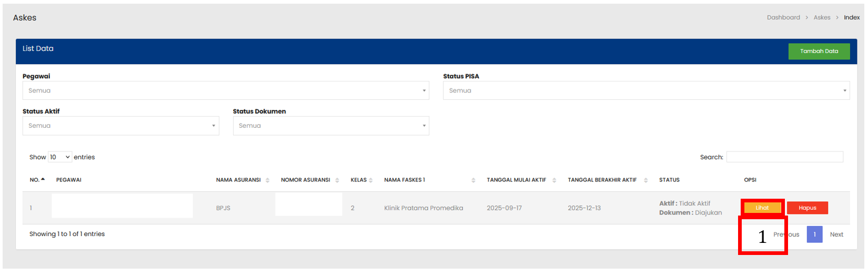
Task: Sort table by NO. column arrow
Action: coord(43,180)
